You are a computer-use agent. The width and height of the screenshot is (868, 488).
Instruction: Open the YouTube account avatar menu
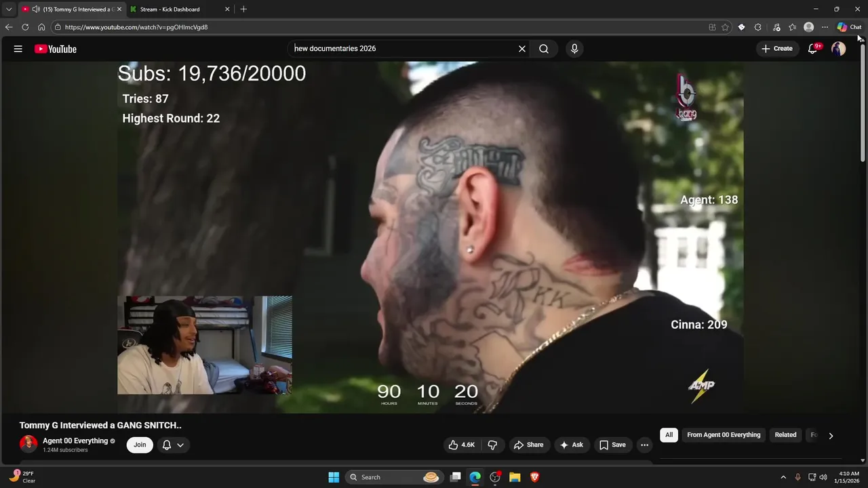pos(839,49)
